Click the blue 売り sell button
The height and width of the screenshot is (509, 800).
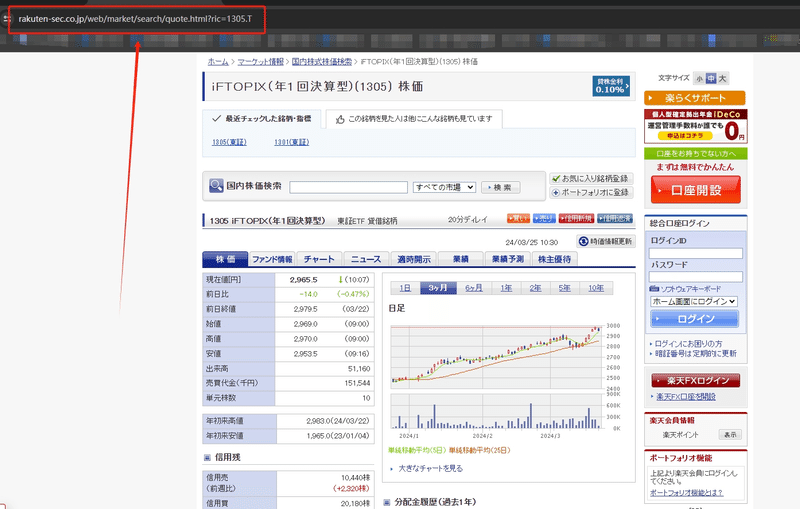pos(544,218)
